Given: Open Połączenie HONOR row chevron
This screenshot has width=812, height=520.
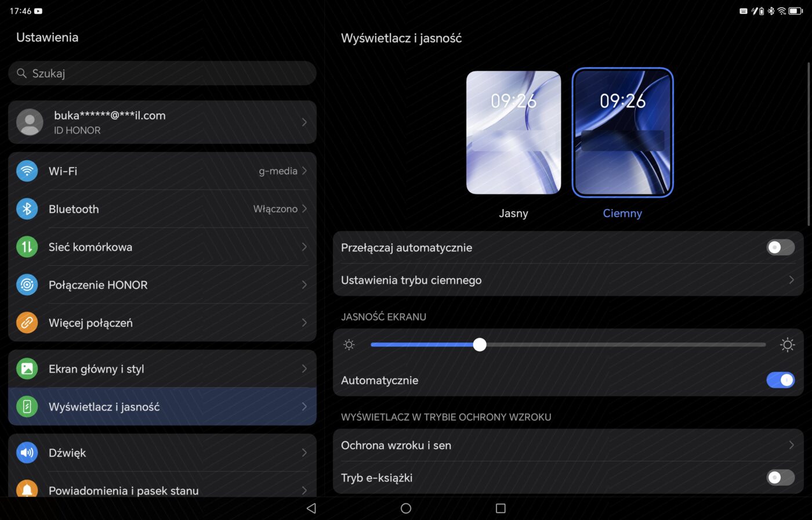Looking at the screenshot, I should coord(304,284).
